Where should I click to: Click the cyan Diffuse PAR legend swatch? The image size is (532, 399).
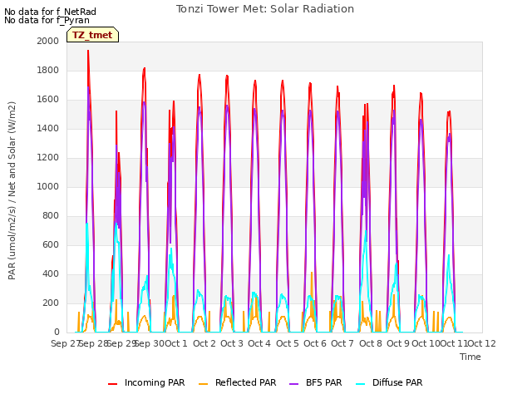[360, 383]
